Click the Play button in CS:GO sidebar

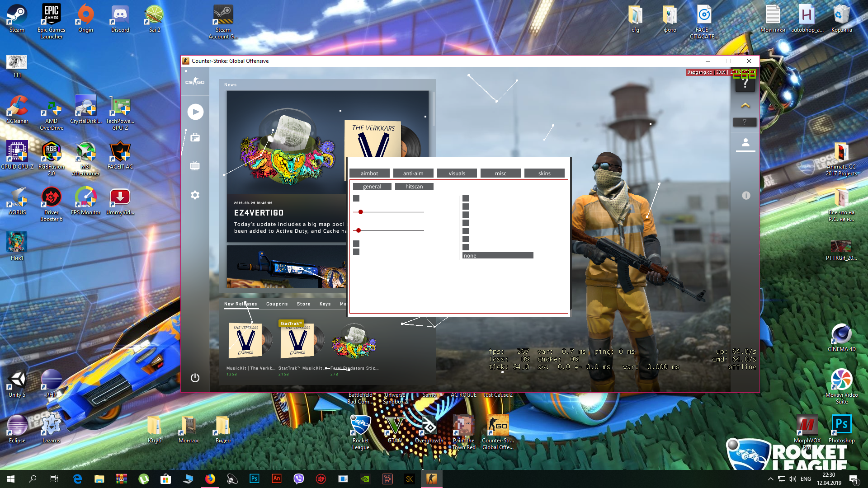pos(195,112)
